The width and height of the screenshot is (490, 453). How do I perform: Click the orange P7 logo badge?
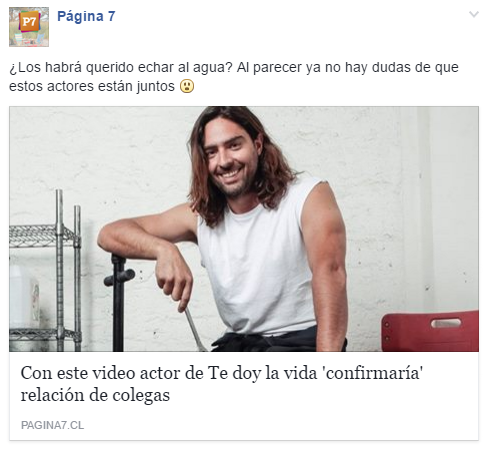click(29, 22)
